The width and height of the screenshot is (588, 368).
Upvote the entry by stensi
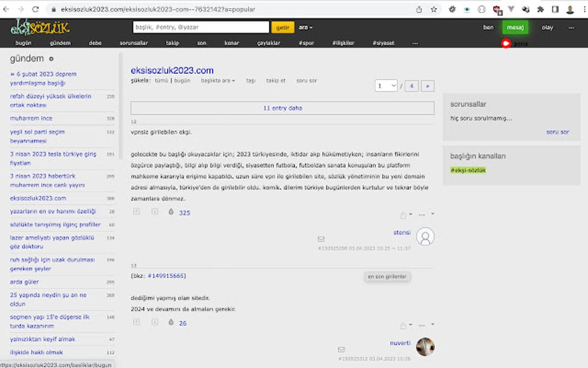tap(137, 212)
